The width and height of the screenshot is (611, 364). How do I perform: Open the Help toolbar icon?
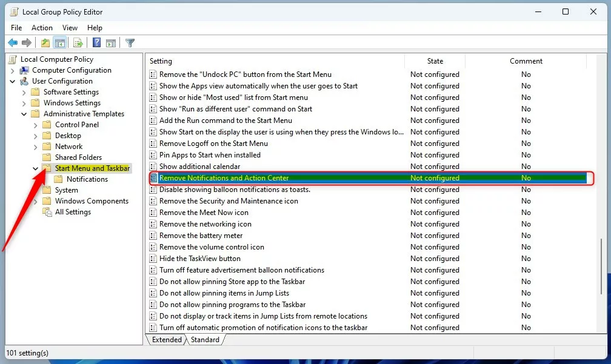(96, 43)
